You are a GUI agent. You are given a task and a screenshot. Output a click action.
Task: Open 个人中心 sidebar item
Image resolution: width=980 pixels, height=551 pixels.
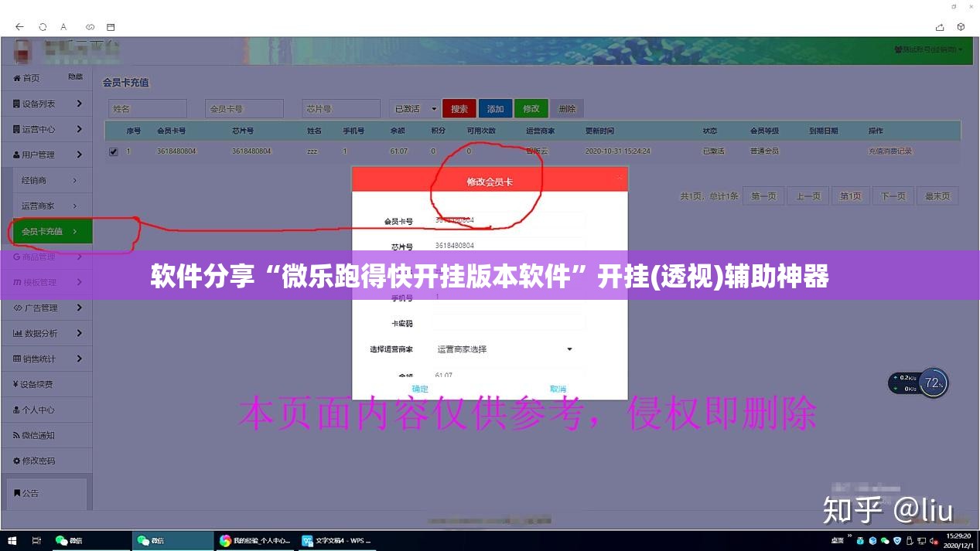pyautogui.click(x=47, y=410)
